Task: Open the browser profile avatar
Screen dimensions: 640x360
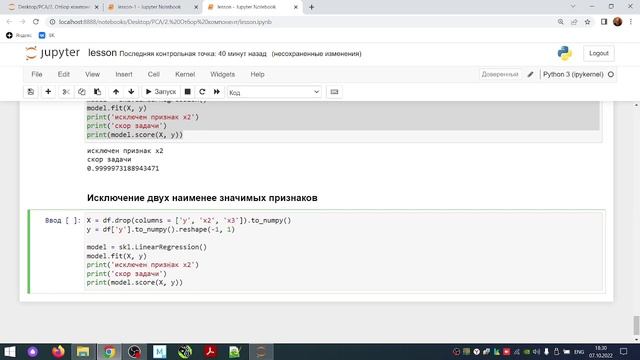Action: [x=618, y=22]
